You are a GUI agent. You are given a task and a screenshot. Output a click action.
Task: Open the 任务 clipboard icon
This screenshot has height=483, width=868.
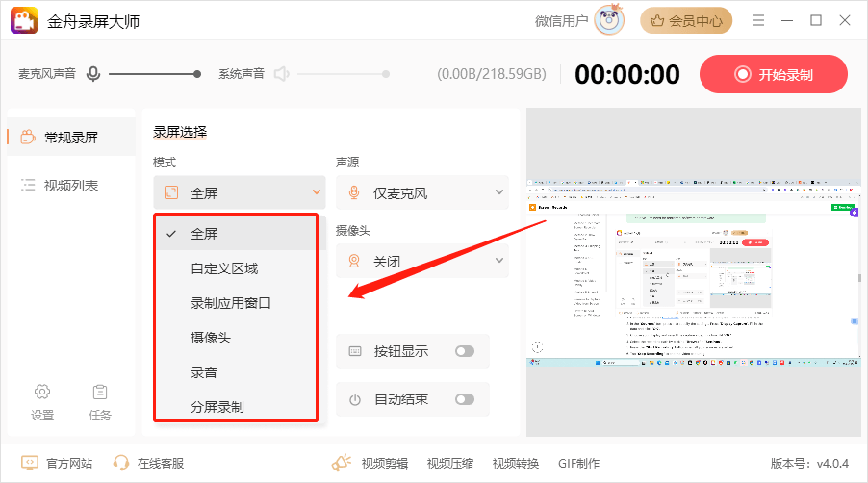pos(100,392)
